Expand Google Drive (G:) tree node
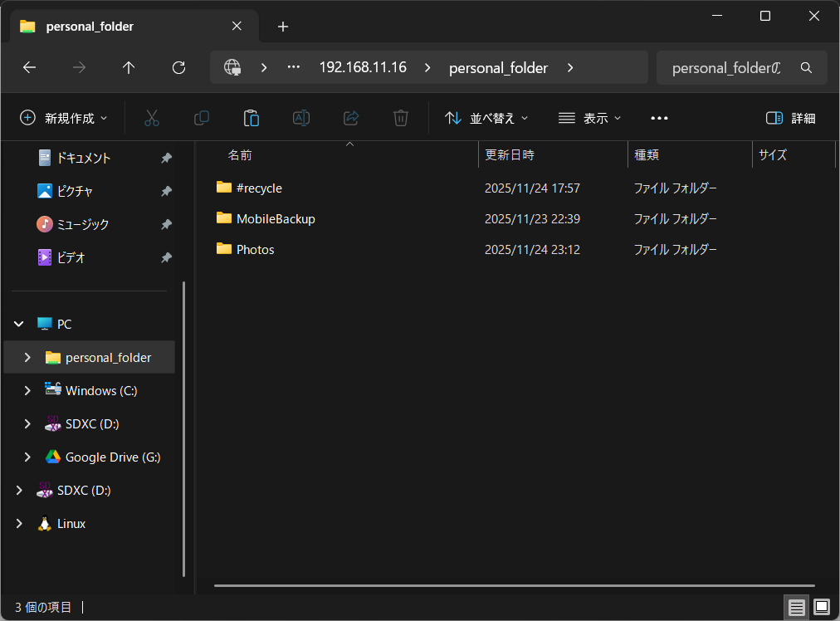Viewport: 840px width, 621px height. (x=27, y=457)
